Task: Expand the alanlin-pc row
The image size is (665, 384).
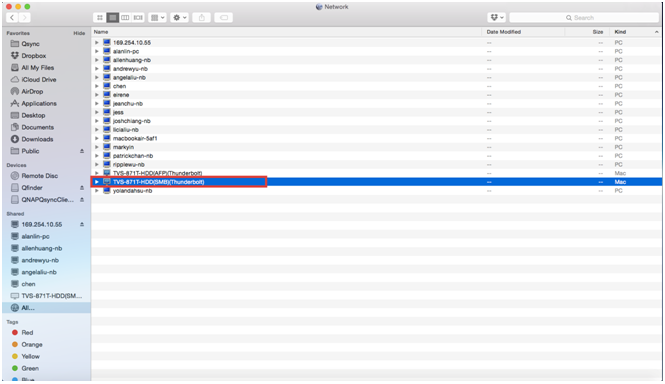Action: pos(97,51)
